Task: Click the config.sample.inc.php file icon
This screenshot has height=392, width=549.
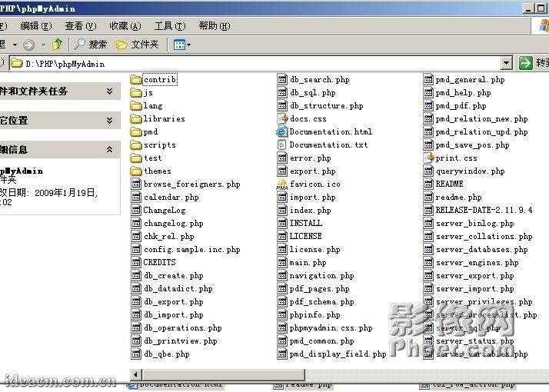Action: click(136, 250)
